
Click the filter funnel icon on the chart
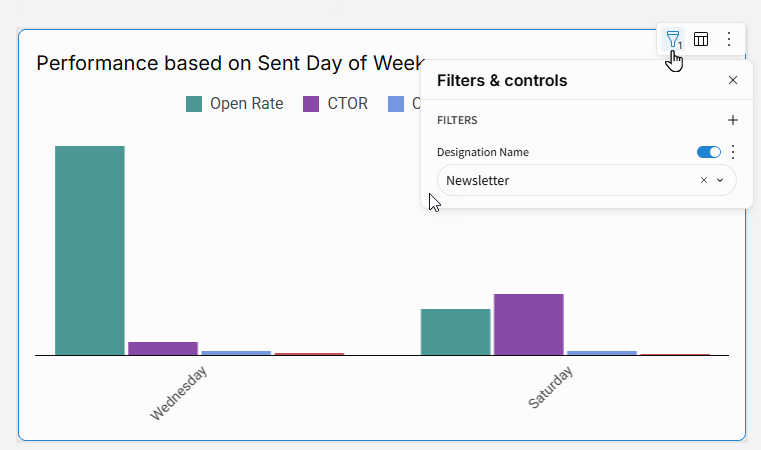(673, 39)
